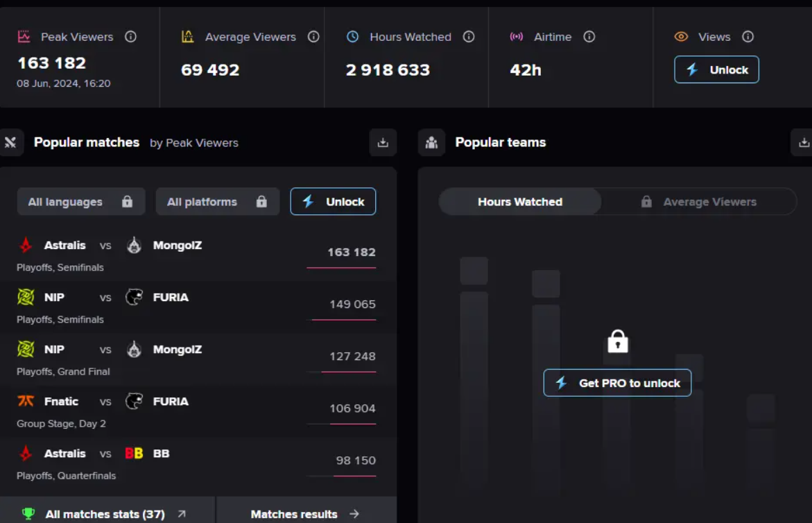
Task: Click the Hours Watched info icon
Action: tap(469, 37)
